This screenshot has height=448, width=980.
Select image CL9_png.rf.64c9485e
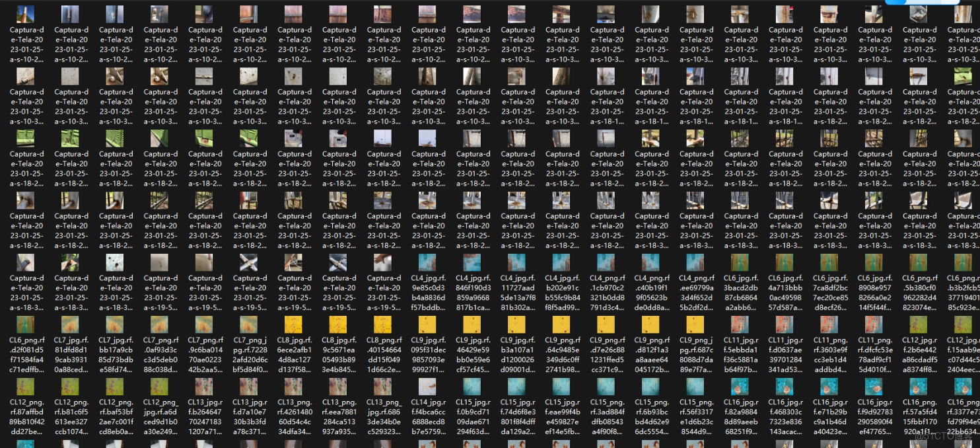pos(561,325)
